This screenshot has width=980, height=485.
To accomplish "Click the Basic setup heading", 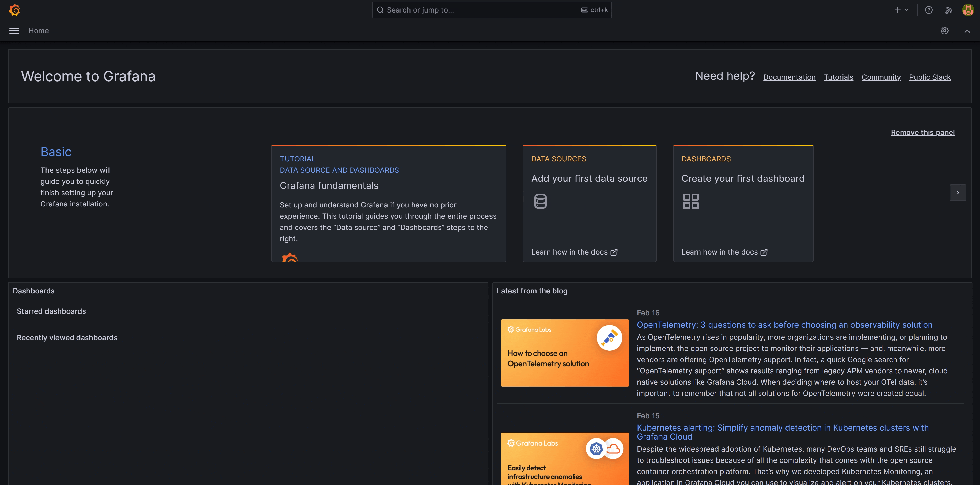I will tap(56, 152).
